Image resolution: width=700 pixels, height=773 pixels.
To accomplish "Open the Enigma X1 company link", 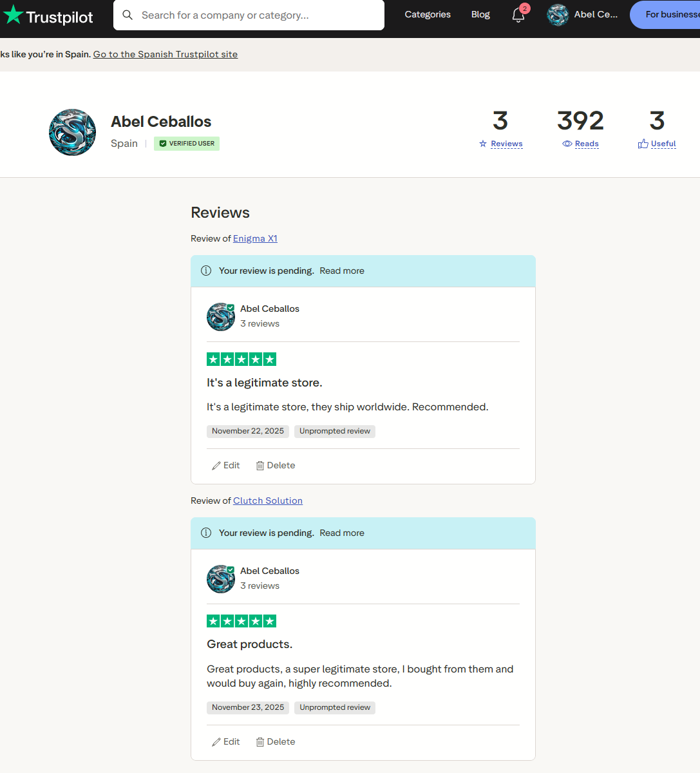I will click(x=255, y=238).
